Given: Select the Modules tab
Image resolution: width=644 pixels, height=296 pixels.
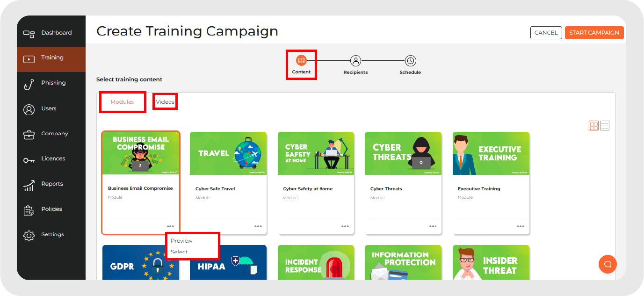Looking at the screenshot, I should click(x=122, y=101).
